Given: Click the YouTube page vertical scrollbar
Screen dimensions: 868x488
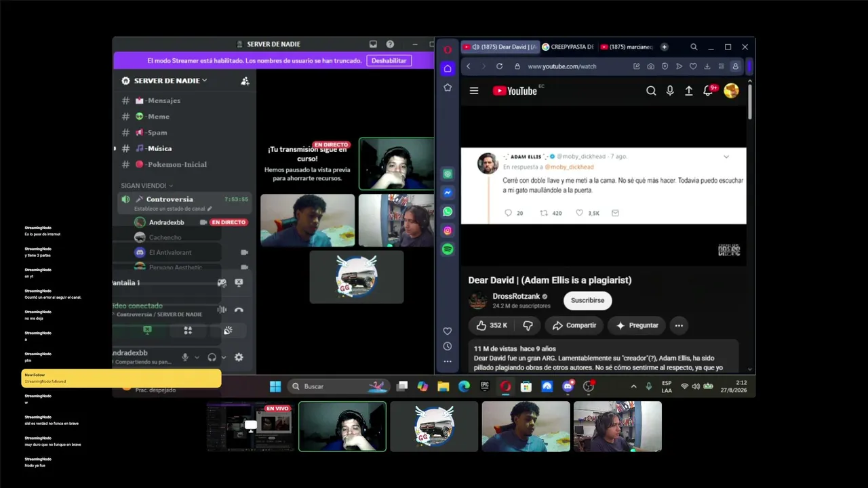Looking at the screenshot, I should (750, 102).
